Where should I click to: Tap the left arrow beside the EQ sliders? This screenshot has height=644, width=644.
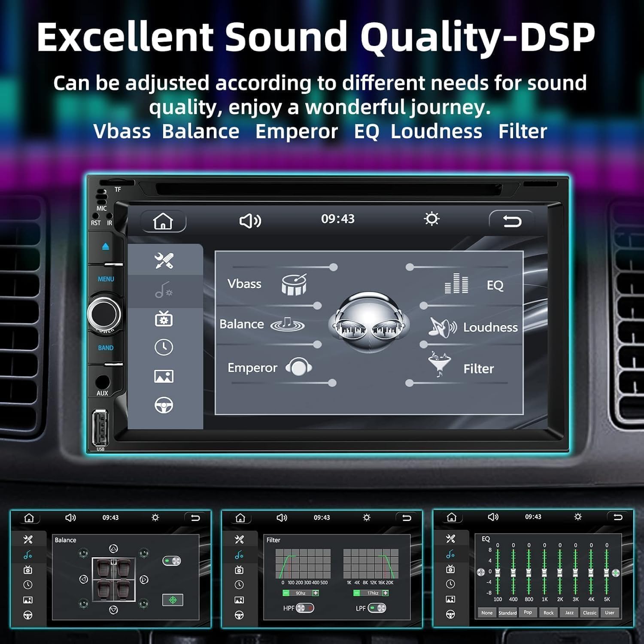(481, 572)
